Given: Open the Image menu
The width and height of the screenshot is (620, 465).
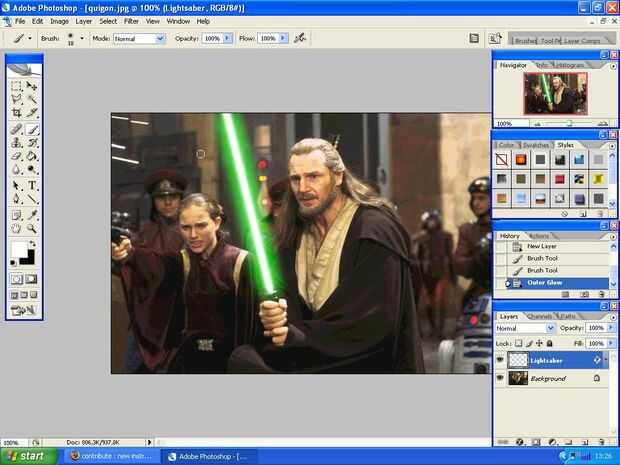Looking at the screenshot, I should [x=59, y=21].
